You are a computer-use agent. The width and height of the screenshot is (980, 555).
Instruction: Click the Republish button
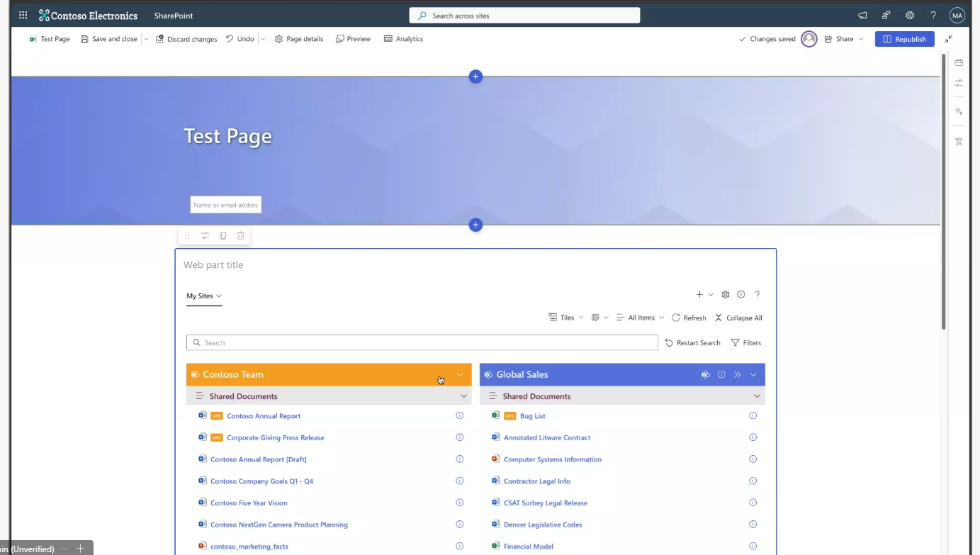coord(905,39)
